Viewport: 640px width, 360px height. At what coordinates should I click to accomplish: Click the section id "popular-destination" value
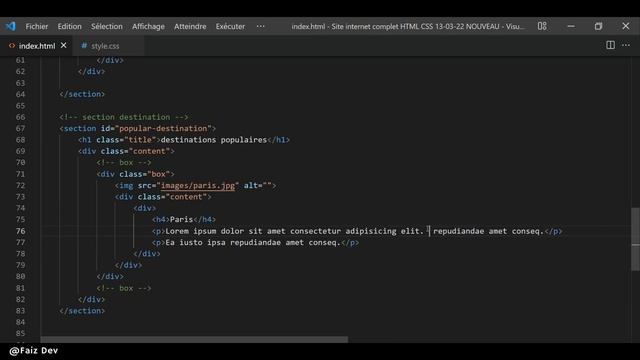pyautogui.click(x=163, y=128)
